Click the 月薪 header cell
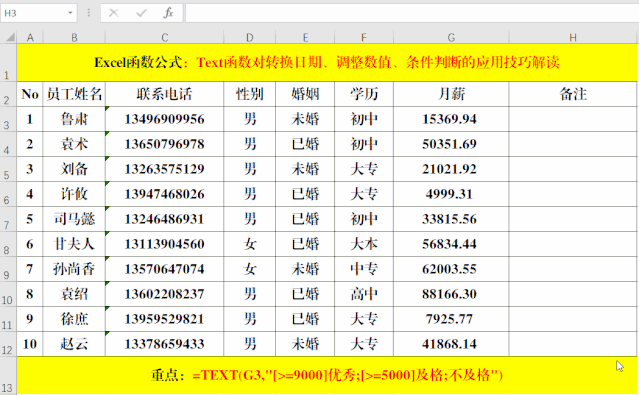Image resolution: width=639 pixels, height=395 pixels. click(x=451, y=94)
